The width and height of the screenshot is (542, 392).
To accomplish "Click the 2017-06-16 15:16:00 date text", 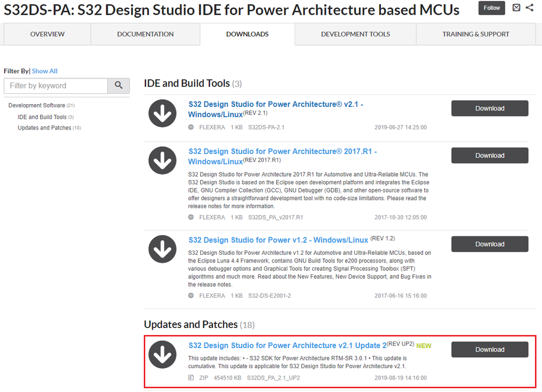I will pos(400,296).
